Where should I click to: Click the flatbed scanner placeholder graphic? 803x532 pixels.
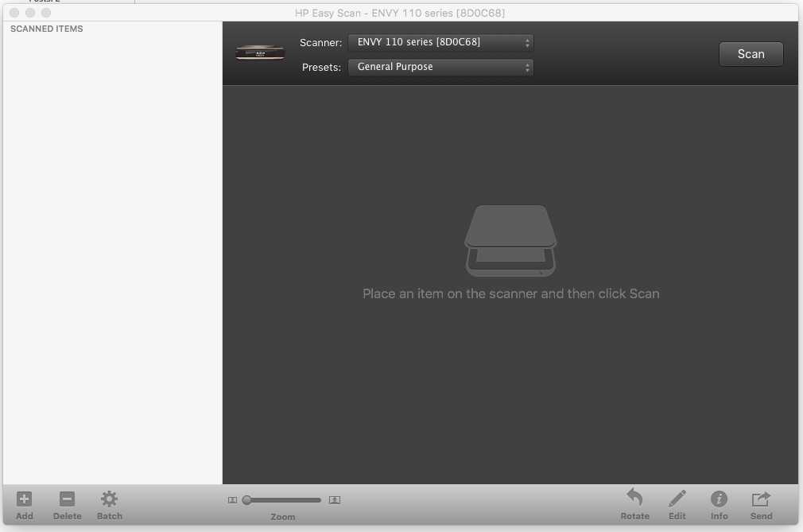click(510, 240)
